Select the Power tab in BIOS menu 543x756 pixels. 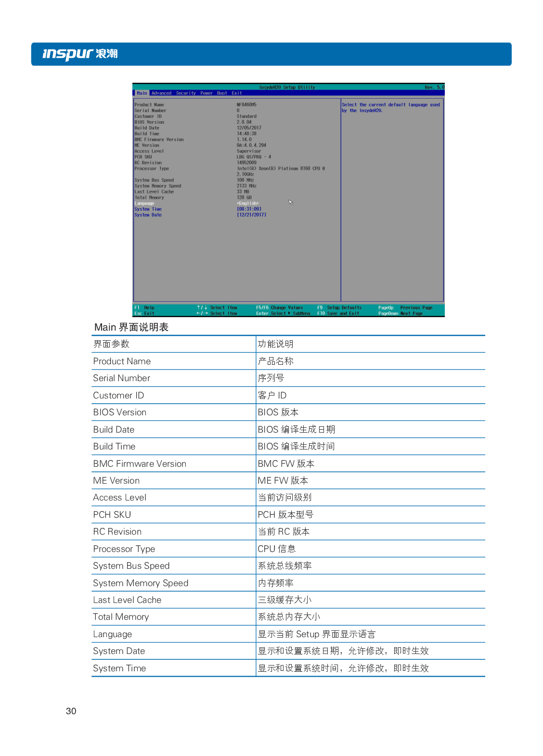coord(207,93)
